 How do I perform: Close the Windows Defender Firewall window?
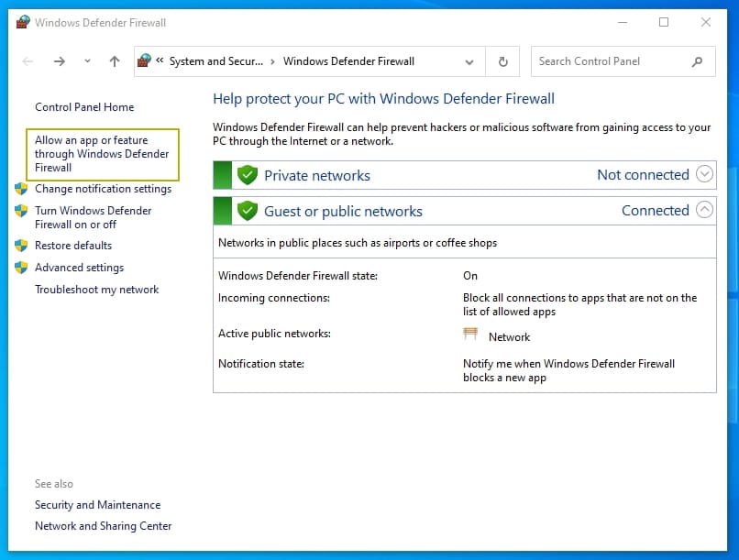(706, 22)
